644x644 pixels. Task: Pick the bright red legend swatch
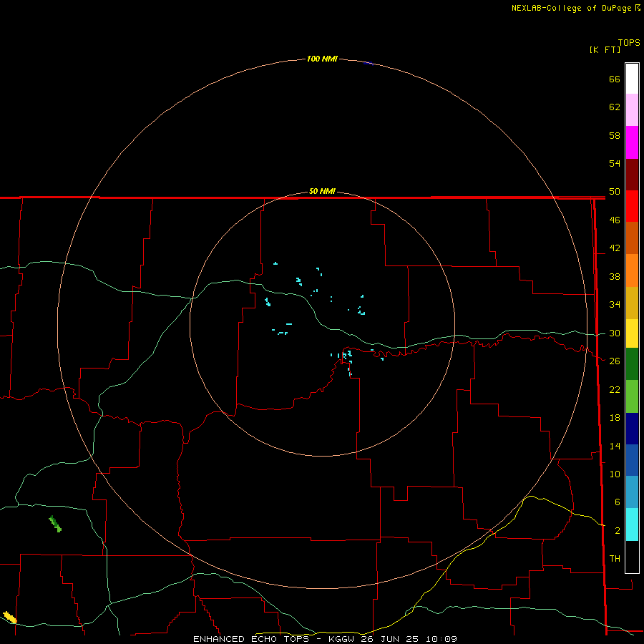point(632,206)
